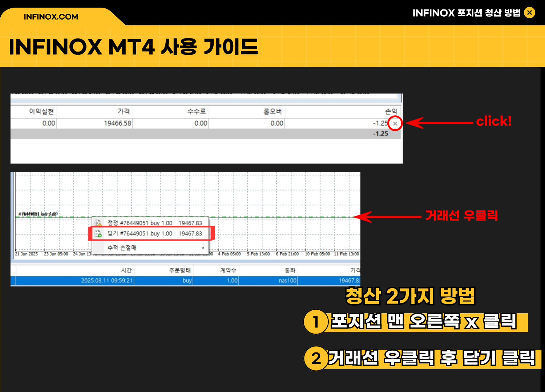Click the green trade line label #76449051 buy 1.00

tap(38, 214)
